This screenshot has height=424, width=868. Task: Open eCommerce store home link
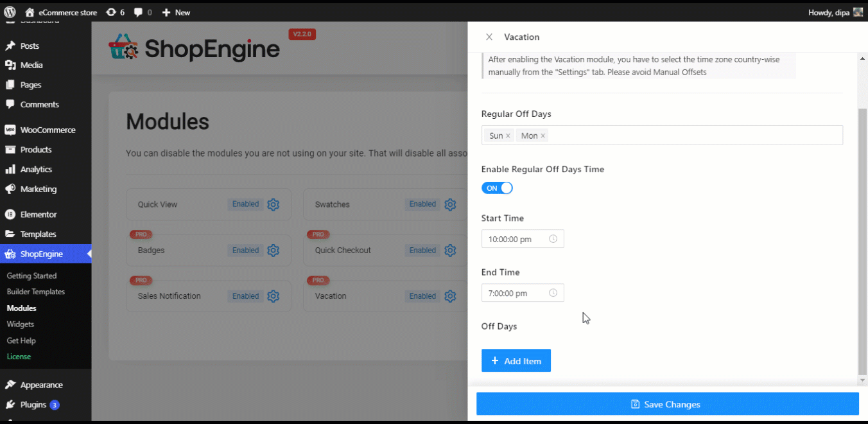click(x=61, y=12)
